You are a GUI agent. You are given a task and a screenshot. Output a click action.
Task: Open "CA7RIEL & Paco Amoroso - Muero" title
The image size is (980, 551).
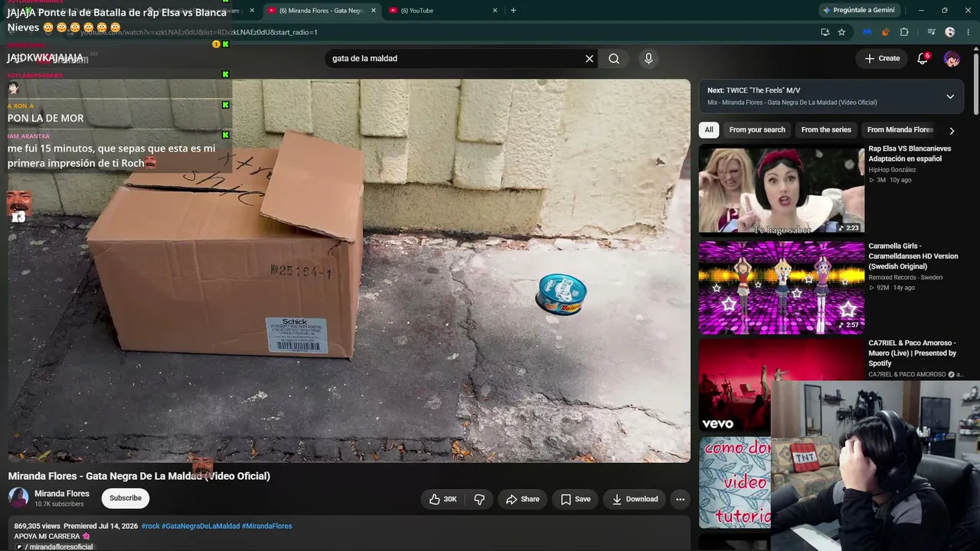[912, 353]
